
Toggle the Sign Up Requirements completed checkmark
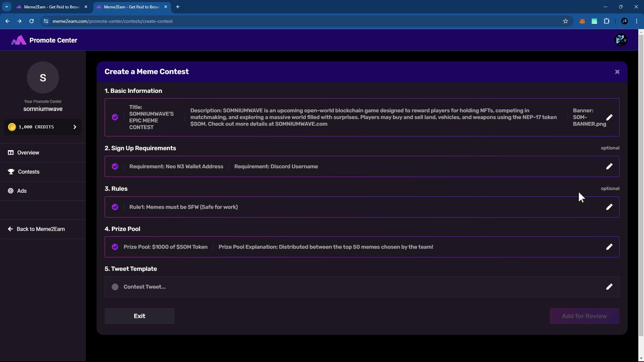(x=115, y=166)
